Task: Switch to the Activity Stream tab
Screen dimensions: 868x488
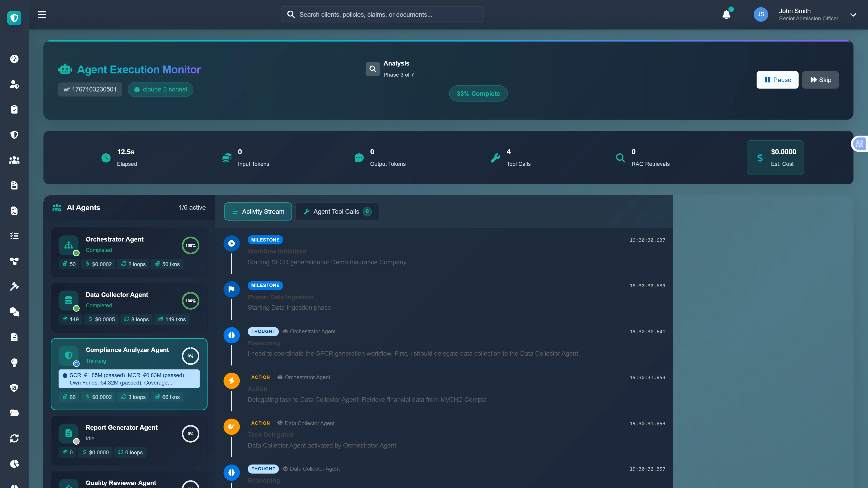Action: click(258, 211)
